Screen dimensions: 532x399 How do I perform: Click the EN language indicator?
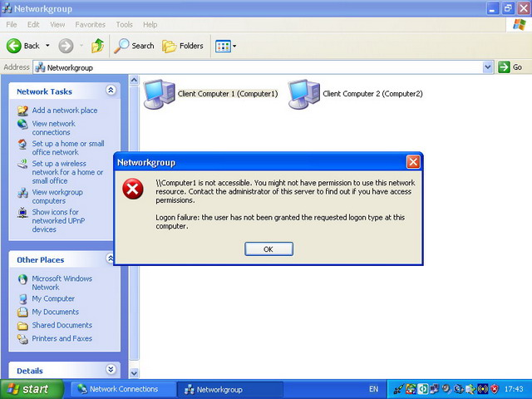373,389
